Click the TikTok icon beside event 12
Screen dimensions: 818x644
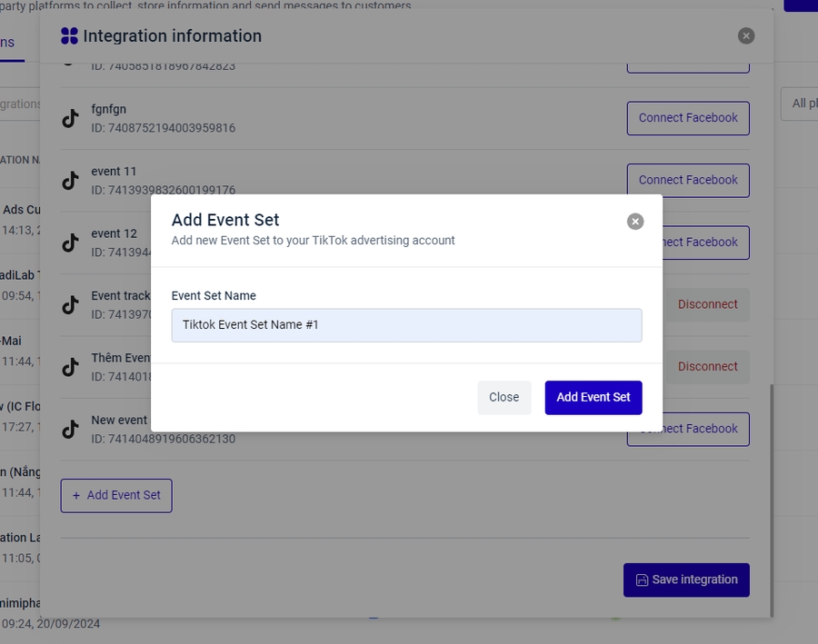coord(70,243)
